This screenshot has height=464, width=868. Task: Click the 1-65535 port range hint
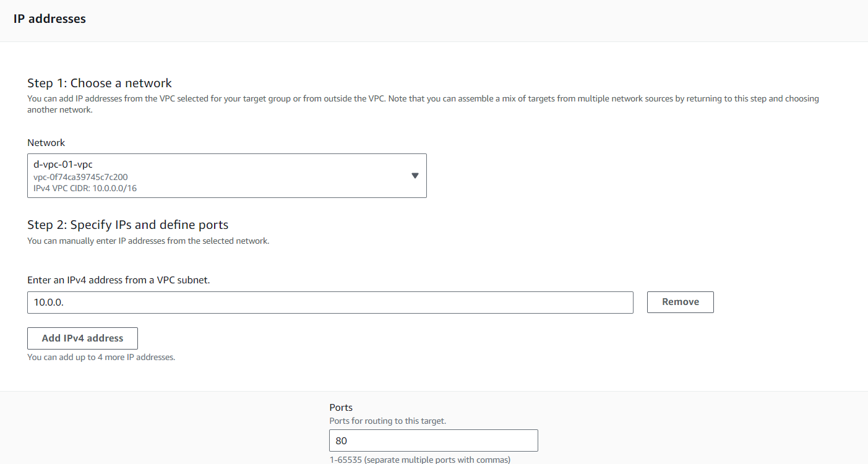(x=419, y=460)
